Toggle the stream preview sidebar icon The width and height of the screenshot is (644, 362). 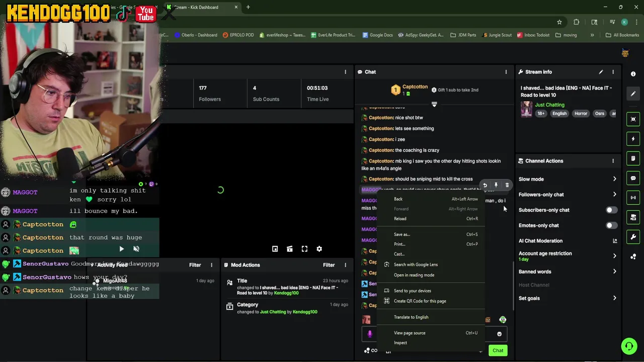click(x=633, y=119)
